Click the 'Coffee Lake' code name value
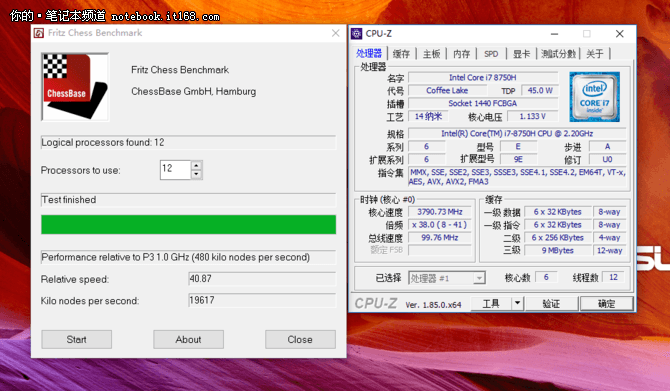 (447, 90)
